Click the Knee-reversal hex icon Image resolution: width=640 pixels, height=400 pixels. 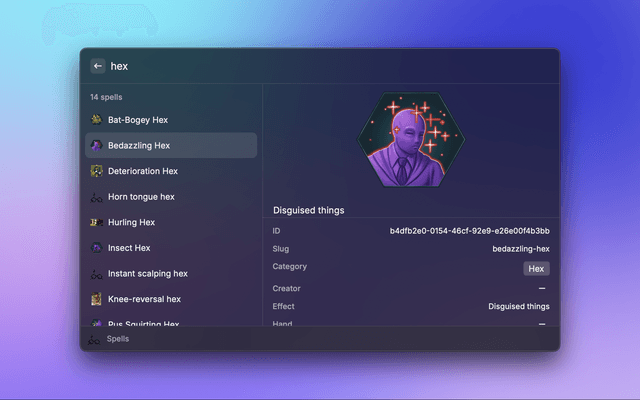96,299
